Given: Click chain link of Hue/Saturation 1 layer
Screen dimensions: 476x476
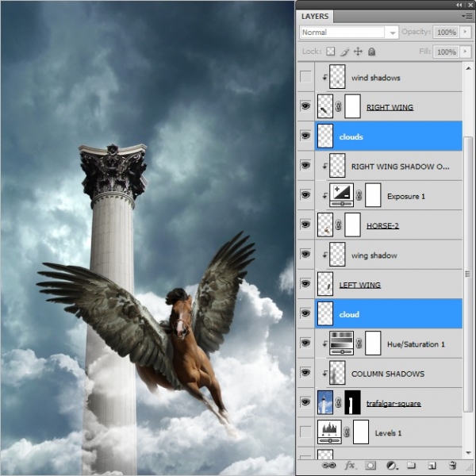Looking at the screenshot, I should tap(359, 344).
